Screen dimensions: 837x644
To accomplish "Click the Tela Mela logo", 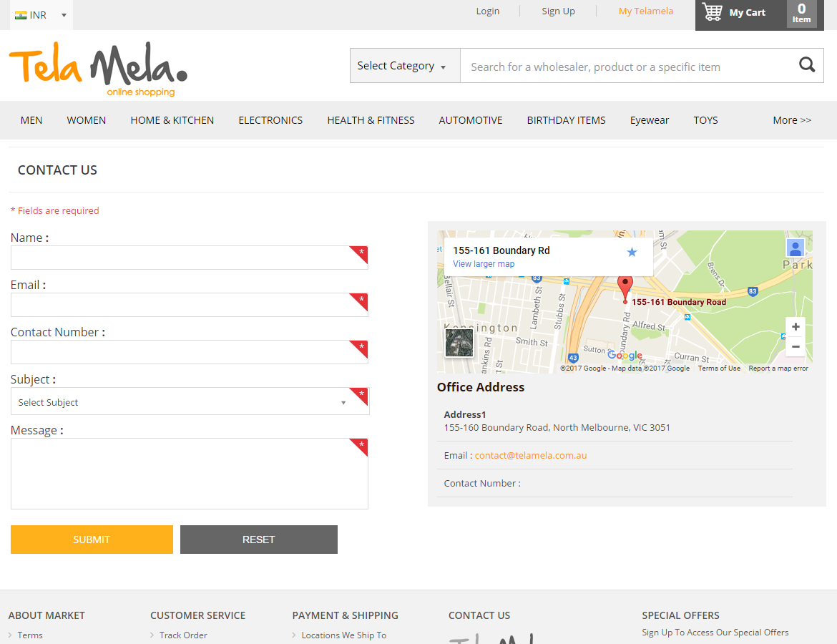I will (98, 69).
